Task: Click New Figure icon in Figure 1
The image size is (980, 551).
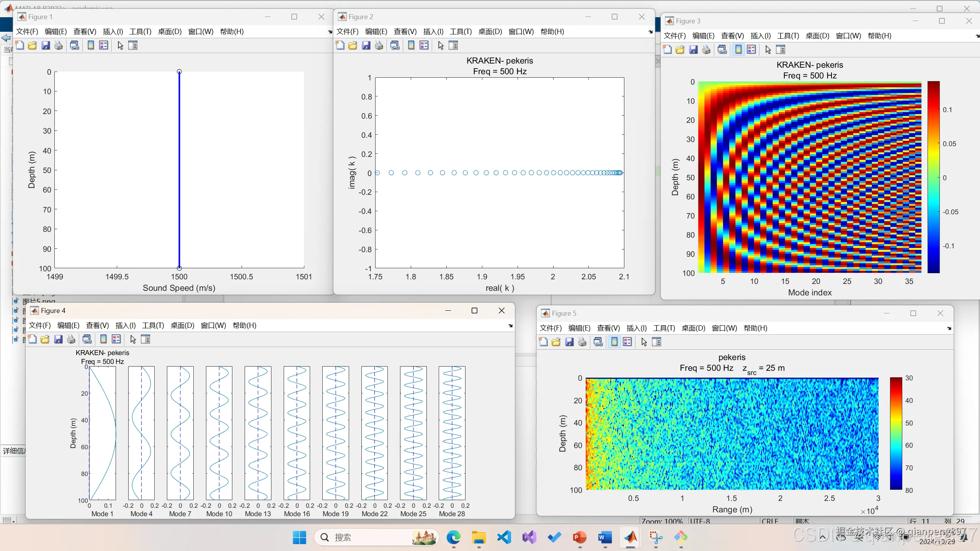Action: point(20,46)
